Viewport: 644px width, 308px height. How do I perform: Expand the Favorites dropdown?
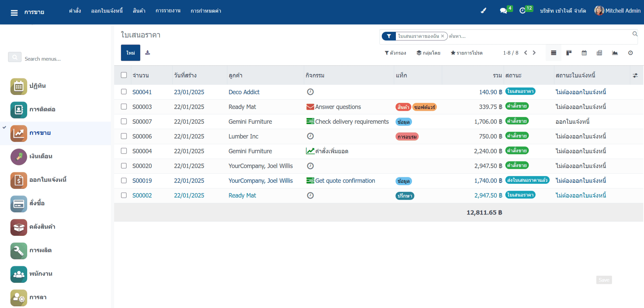point(466,53)
